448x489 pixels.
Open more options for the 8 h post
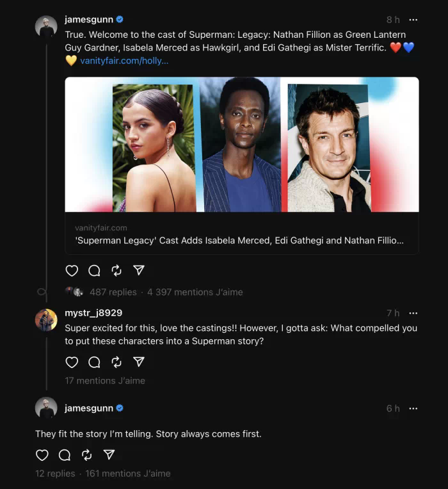pos(413,20)
